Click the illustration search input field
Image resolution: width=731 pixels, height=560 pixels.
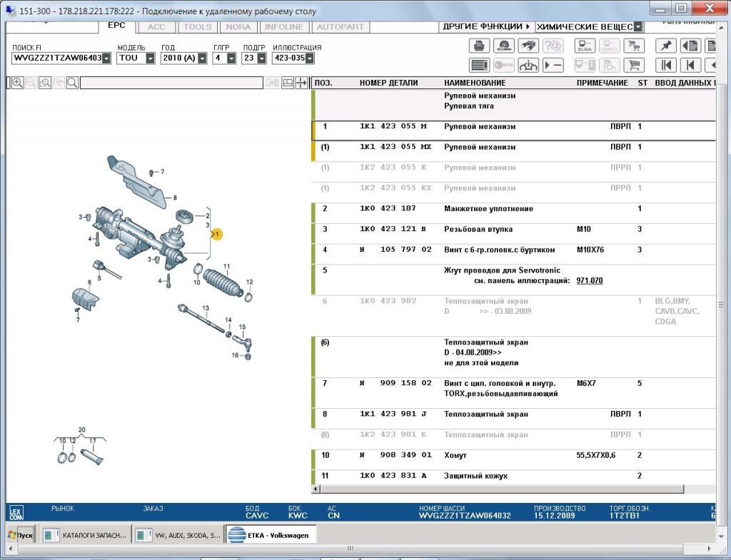coord(171,83)
